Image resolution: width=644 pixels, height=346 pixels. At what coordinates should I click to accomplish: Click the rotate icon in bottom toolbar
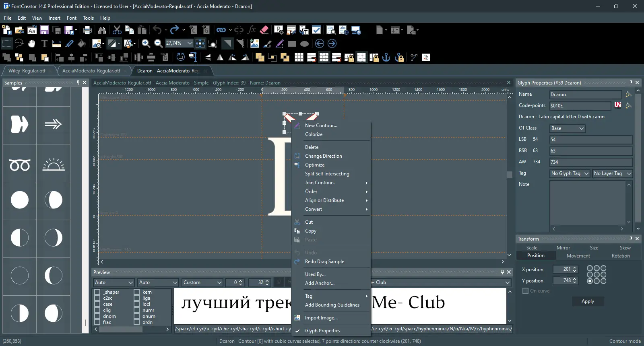[181, 57]
